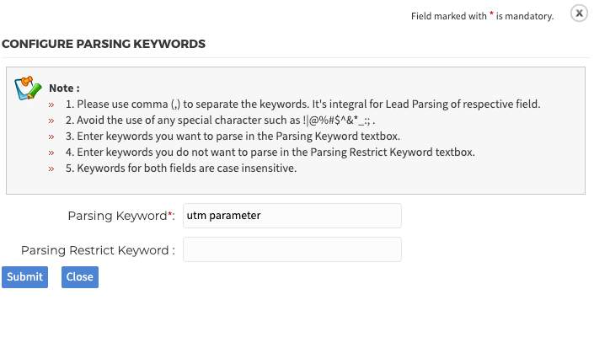Click the note about comma-separated keywords

[x=303, y=104]
